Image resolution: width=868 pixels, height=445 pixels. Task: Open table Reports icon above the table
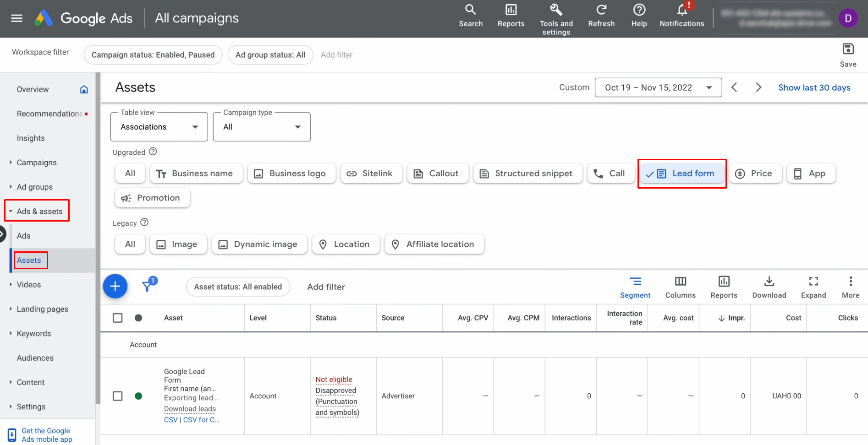(724, 288)
